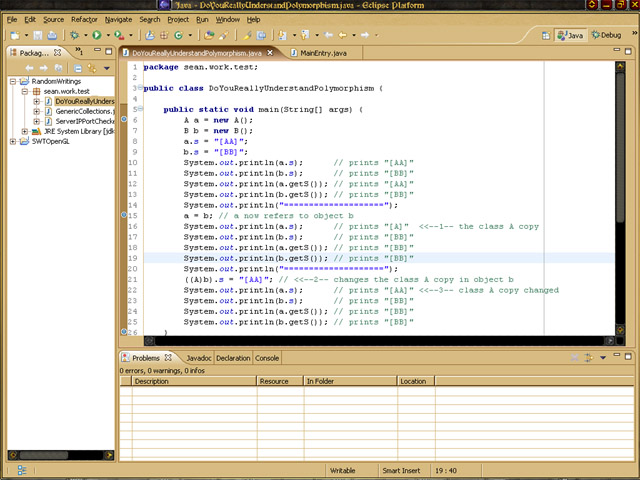Click the New file toolbar icon
The height and width of the screenshot is (480, 640).
coord(15,36)
